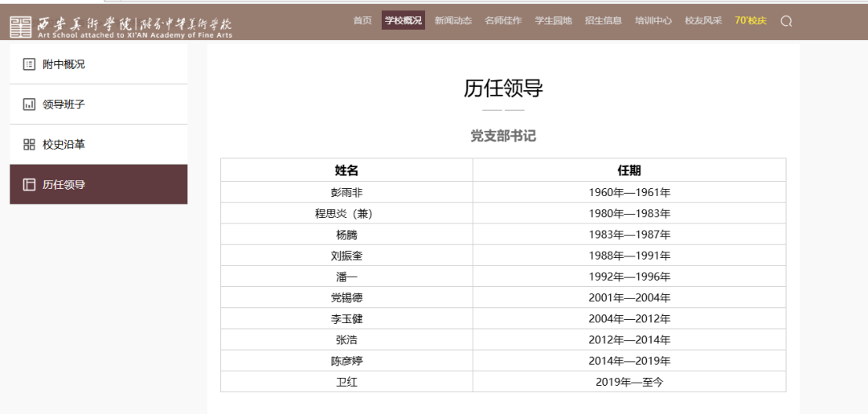Select the name 李玉健 cell
The image size is (868, 414).
coord(346,318)
